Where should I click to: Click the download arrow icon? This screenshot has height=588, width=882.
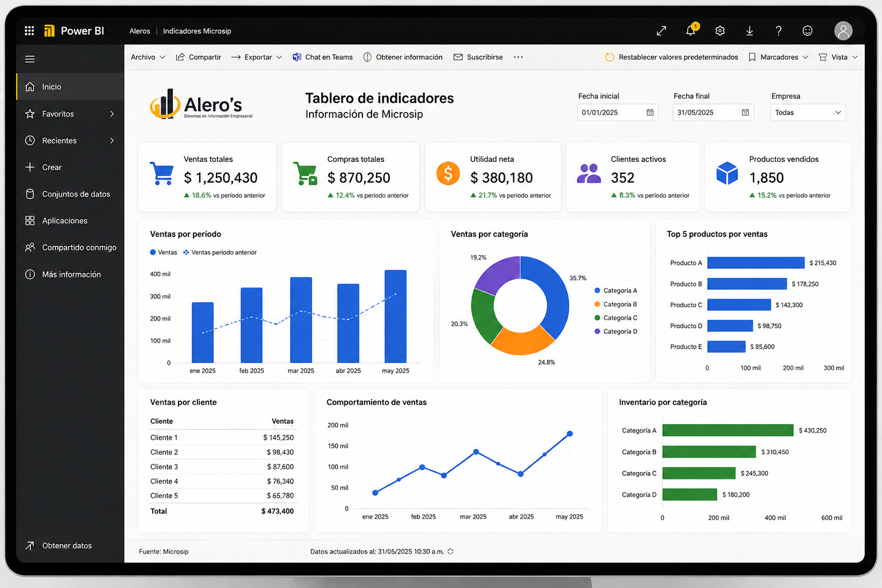[x=749, y=31]
